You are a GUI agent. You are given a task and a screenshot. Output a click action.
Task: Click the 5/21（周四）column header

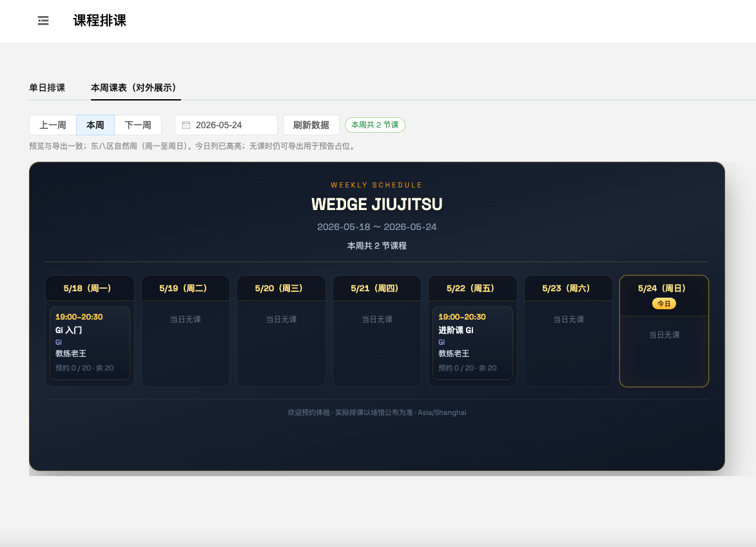[x=376, y=288]
